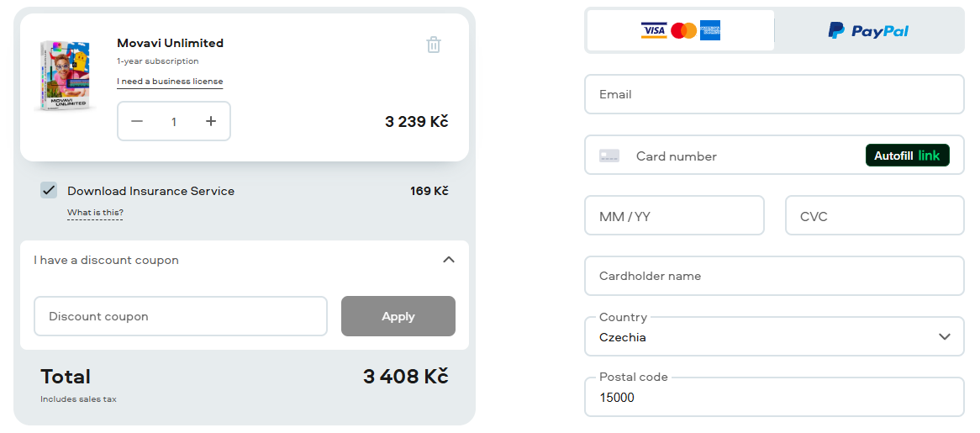
Task: Click the "What is this?" link
Action: coord(95,213)
